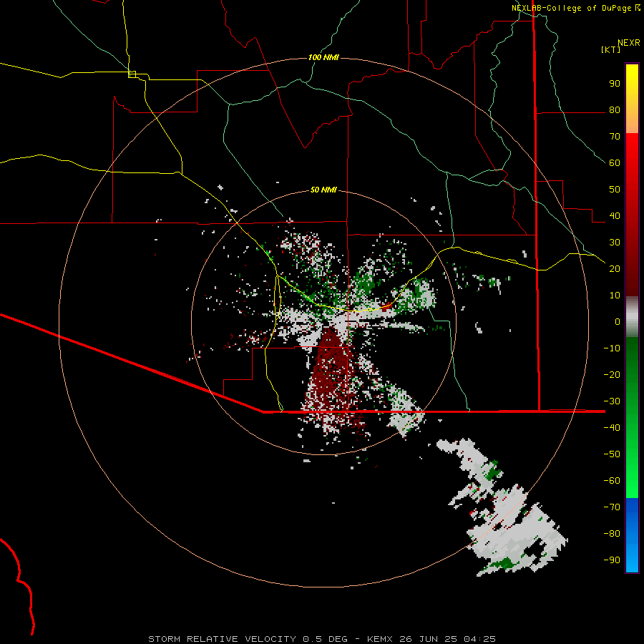Click the NEXLAB-College of DuPage title text
Viewport: 644px width, 644px height.
click(x=573, y=8)
